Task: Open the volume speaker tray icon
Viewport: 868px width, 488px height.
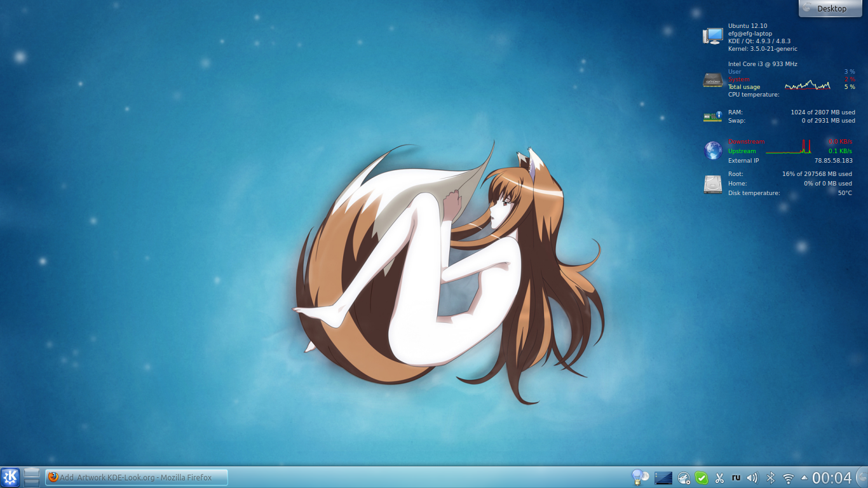Action: 752,477
